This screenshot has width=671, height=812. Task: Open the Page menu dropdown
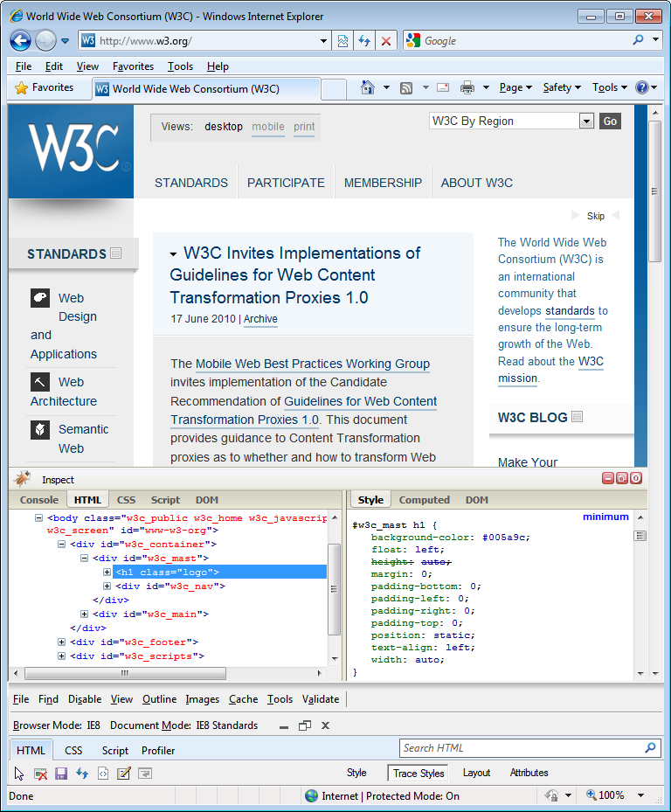point(515,87)
